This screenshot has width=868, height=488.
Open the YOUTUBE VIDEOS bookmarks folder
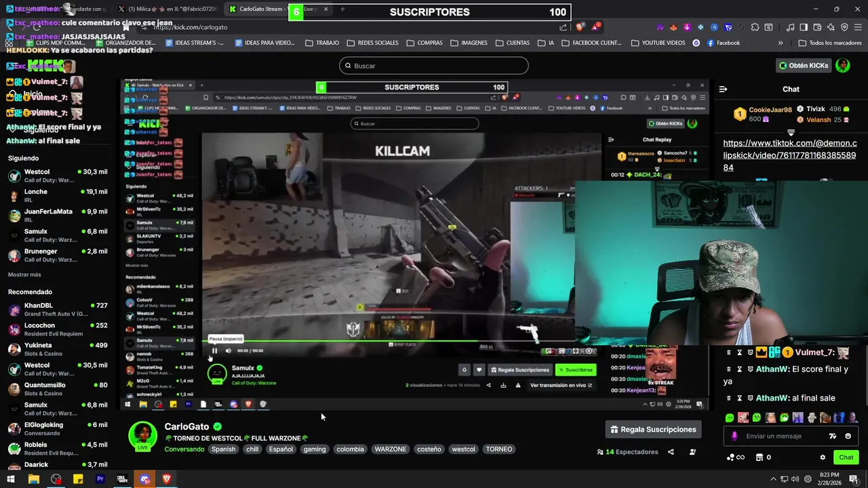[x=658, y=43]
